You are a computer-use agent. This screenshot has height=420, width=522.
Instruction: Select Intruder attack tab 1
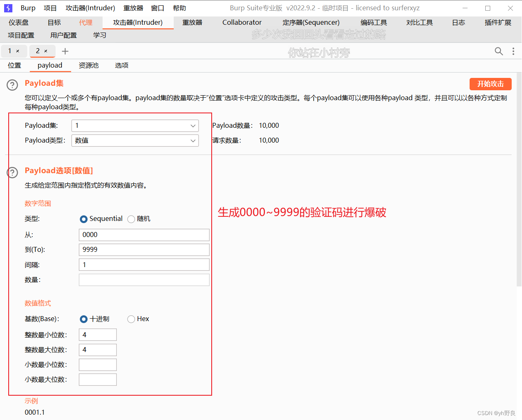point(10,51)
